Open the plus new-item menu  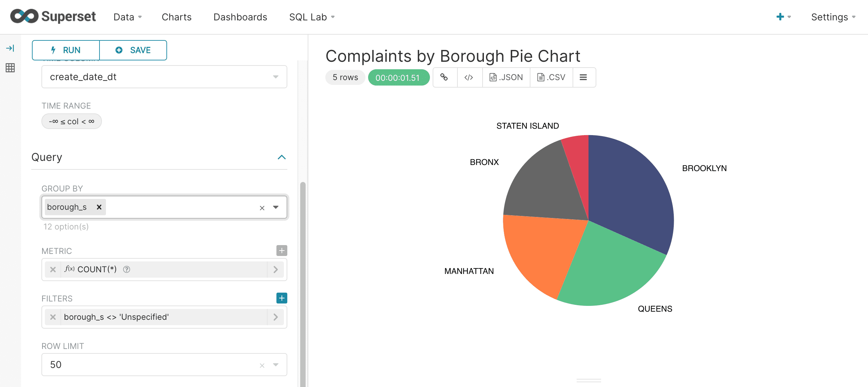[783, 17]
